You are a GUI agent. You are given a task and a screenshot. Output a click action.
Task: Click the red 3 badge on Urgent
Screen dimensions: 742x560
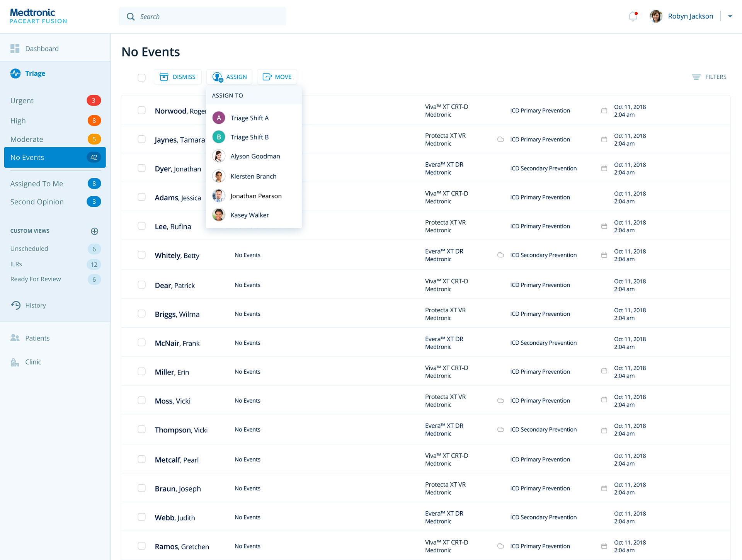(x=94, y=100)
